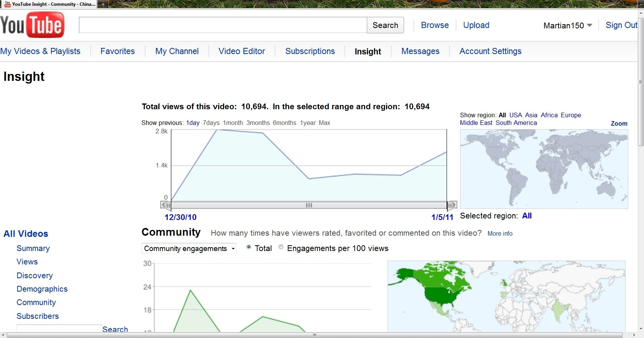Open the Community engagements dropdown
The width and height of the screenshot is (644, 338).
pyautogui.click(x=189, y=248)
